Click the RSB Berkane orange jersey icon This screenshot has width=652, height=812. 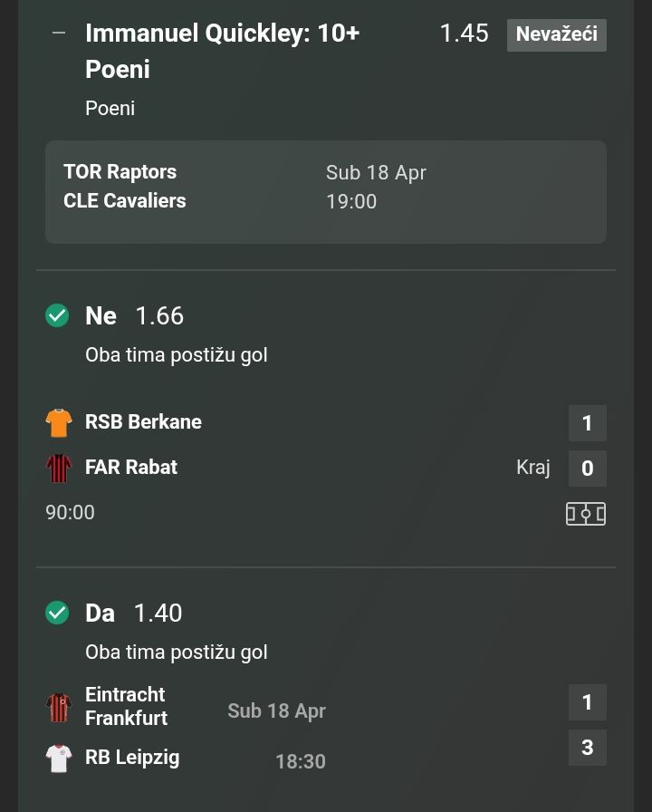pyautogui.click(x=59, y=422)
